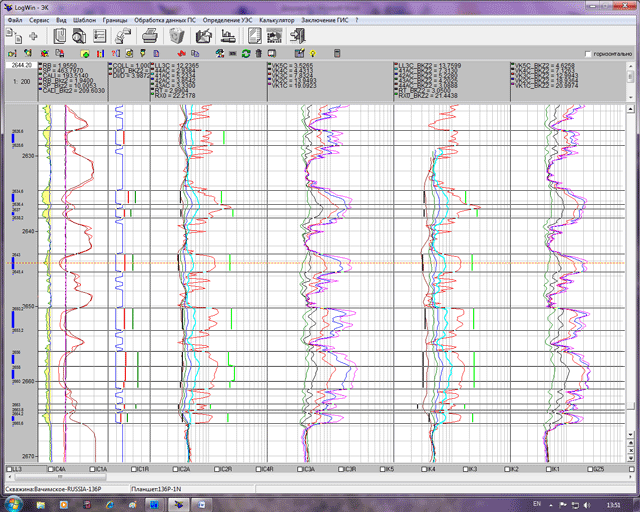Viewport: 640px width, 512px height.
Task: Open the Заключение ГИС menu
Action: (325, 20)
